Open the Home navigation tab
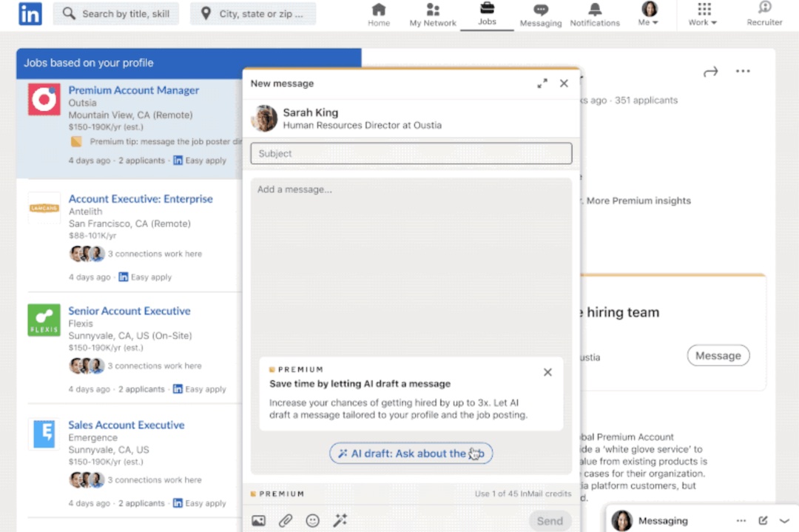799x532 pixels. [379, 15]
